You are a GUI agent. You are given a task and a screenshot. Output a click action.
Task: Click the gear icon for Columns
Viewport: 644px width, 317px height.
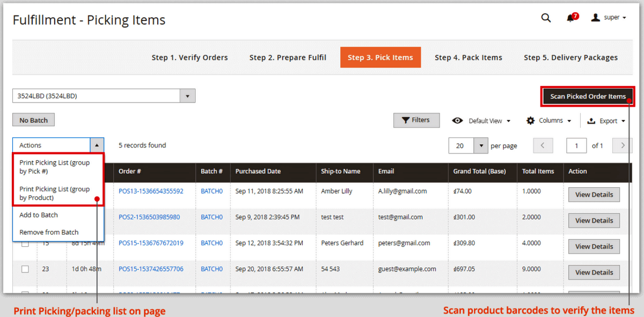coord(530,121)
